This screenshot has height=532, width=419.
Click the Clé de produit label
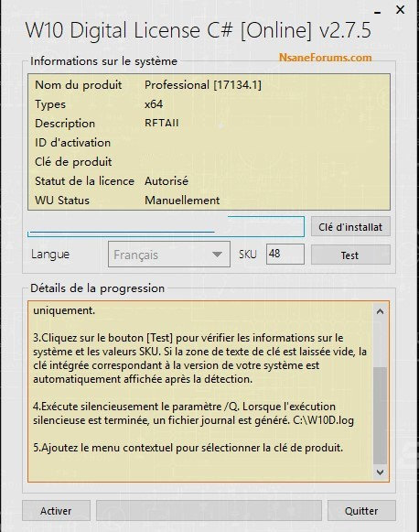[x=73, y=162]
